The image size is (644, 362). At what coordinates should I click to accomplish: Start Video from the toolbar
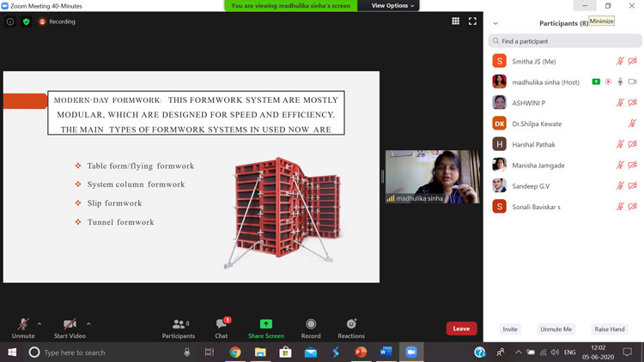[70, 329]
